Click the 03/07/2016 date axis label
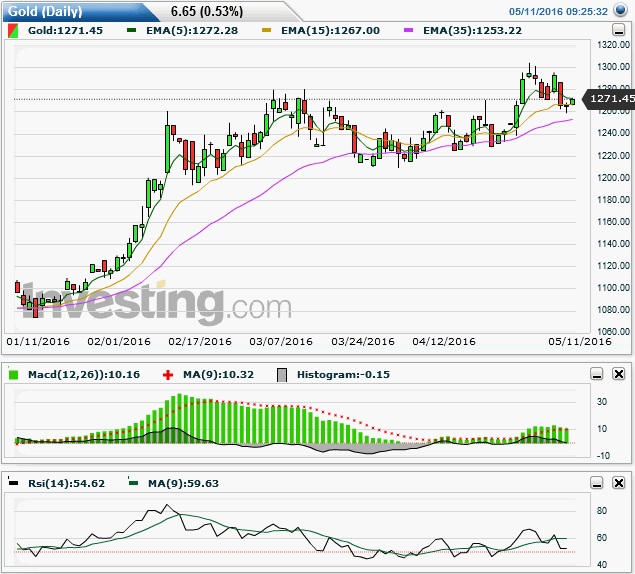 click(x=281, y=342)
